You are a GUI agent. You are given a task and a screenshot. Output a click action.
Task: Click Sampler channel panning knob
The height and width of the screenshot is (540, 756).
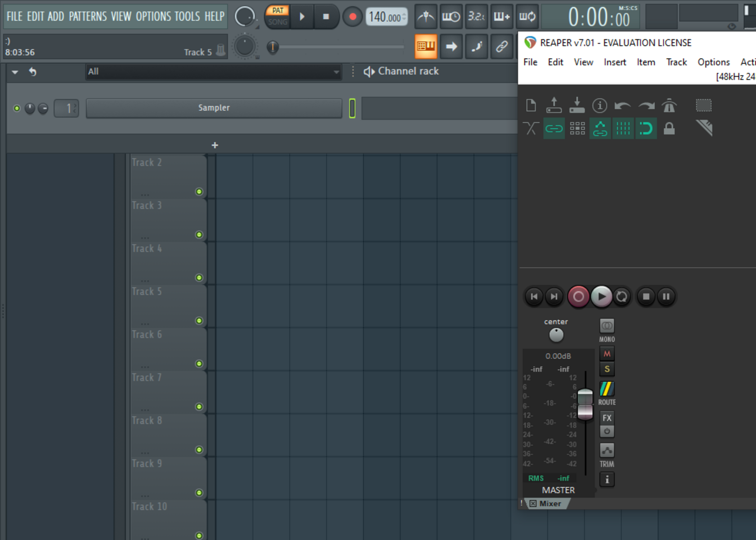(30, 108)
